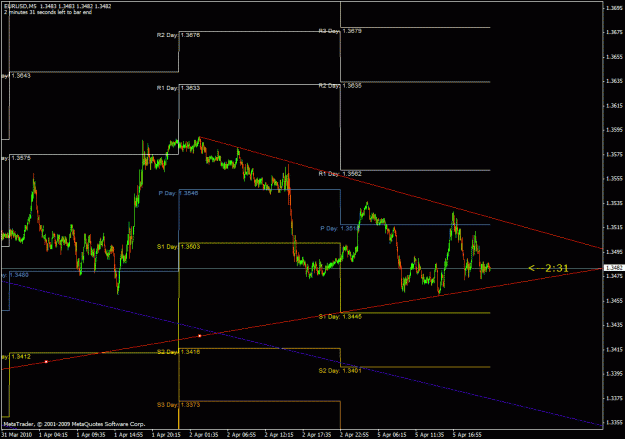
Task: Click 1.3375 on the price axis
Action: coord(614,398)
